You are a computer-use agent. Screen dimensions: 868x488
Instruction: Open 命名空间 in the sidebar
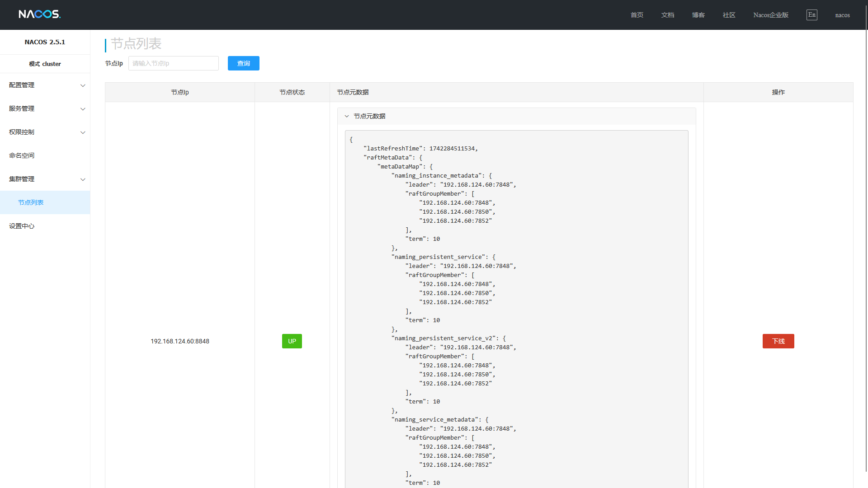pyautogui.click(x=22, y=155)
